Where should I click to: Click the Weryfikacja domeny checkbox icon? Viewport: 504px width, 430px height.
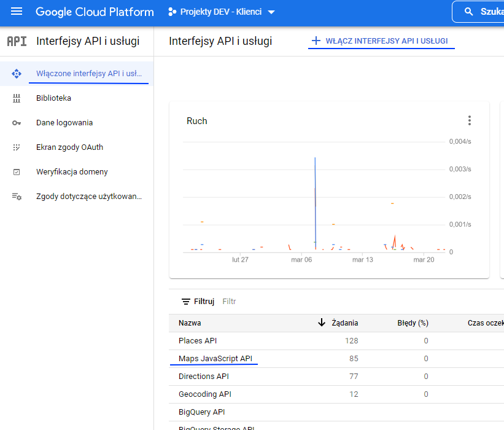coord(17,172)
